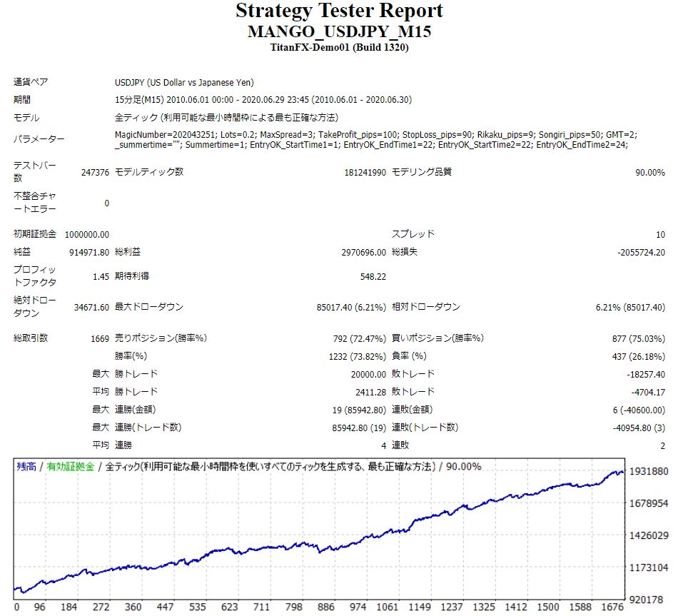Select the EntryOK_StartTime1=1 parameter line
The width and height of the screenshot is (678, 616).
tap(371, 144)
